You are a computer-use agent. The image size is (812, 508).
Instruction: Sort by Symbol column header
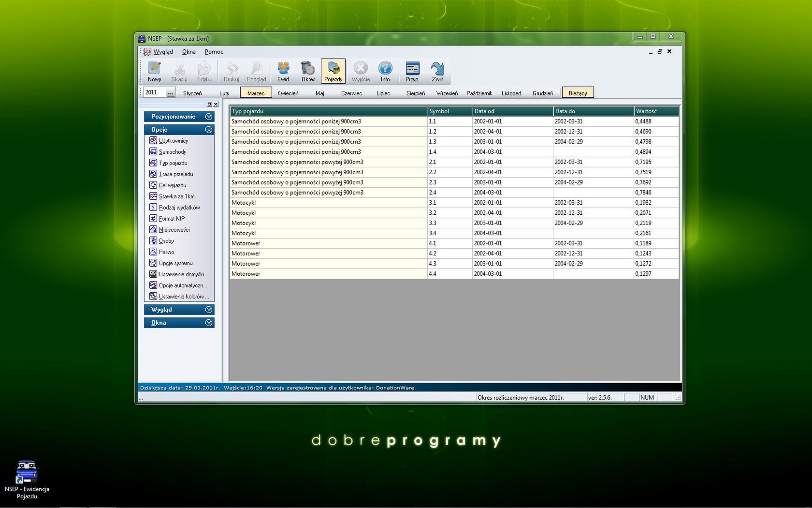tap(450, 111)
